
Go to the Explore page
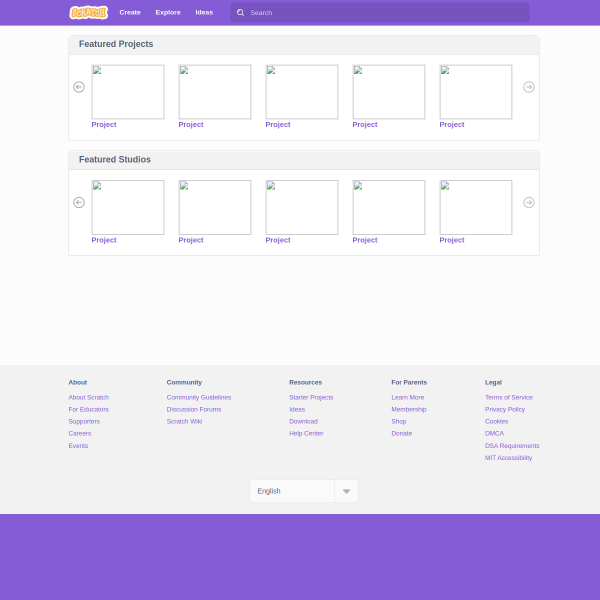(x=168, y=12)
